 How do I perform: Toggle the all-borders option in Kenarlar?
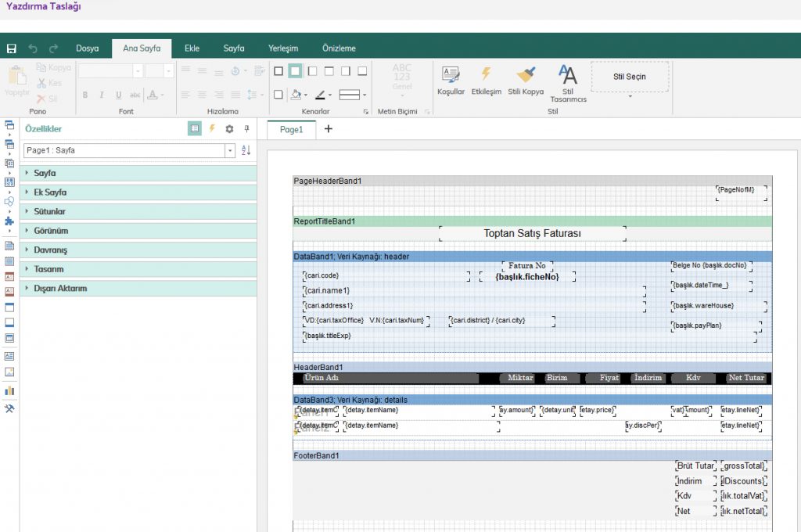tap(278, 71)
